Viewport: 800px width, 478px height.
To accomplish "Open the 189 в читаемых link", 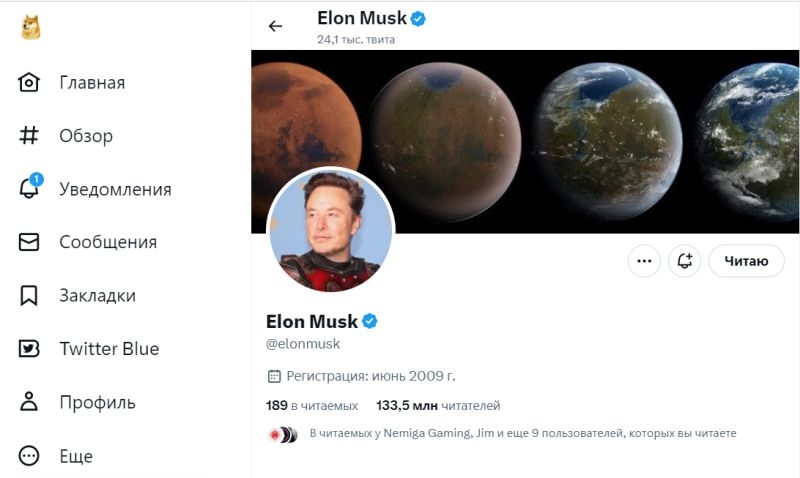I will tap(311, 406).
